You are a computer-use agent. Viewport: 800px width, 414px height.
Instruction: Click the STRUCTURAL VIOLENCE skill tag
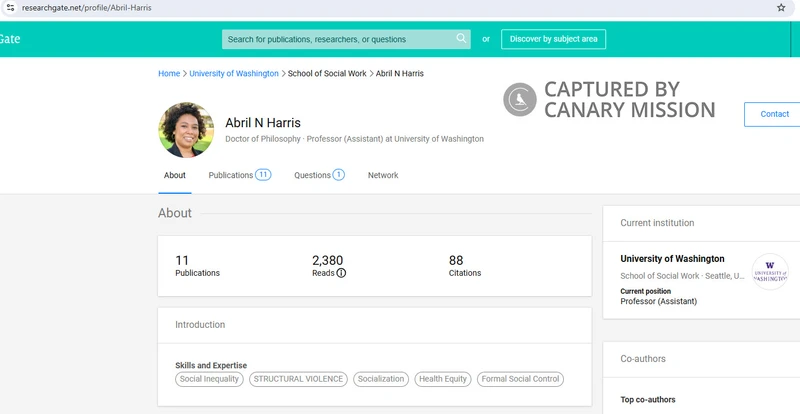coord(298,379)
